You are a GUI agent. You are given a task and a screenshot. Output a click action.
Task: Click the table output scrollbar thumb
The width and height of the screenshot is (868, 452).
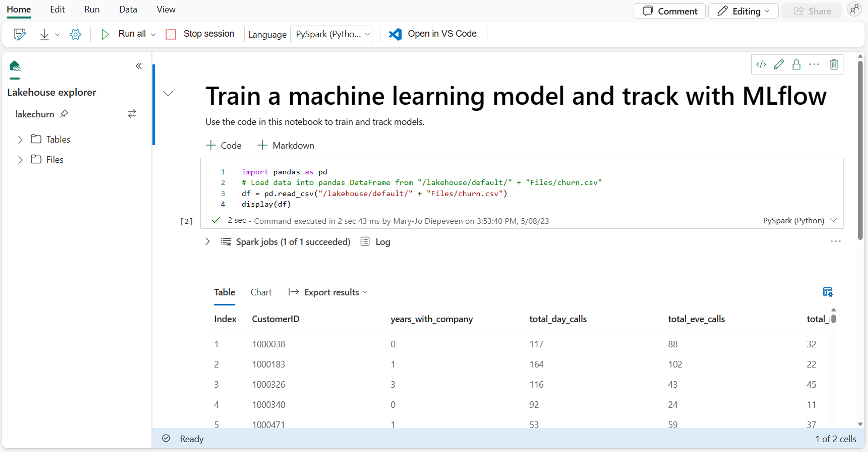(833, 319)
